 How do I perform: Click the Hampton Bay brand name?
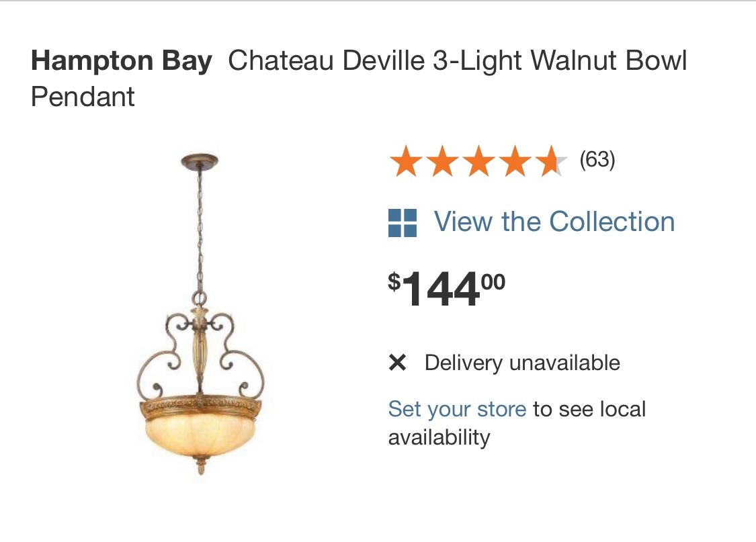(122, 61)
